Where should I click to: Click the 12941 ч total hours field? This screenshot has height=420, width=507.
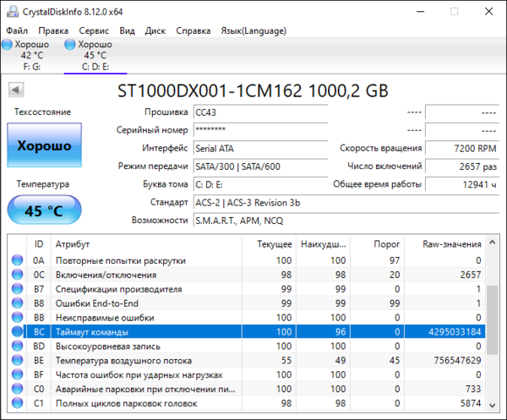click(462, 184)
